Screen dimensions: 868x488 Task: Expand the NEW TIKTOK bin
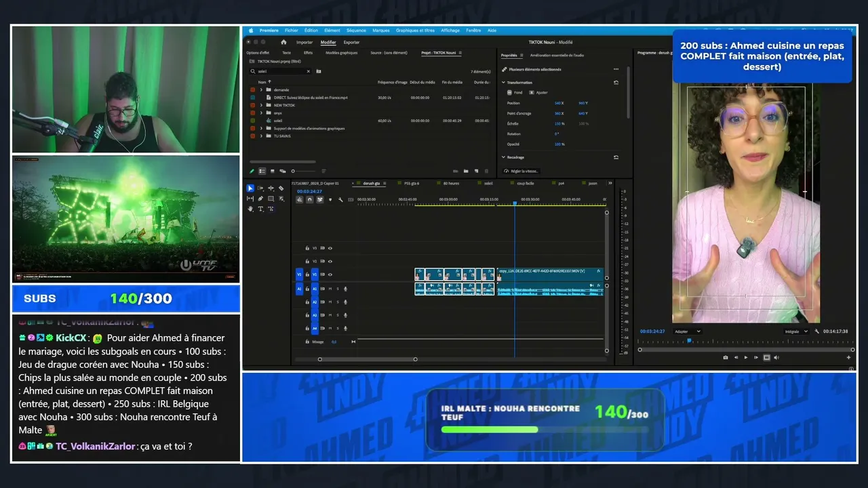click(x=261, y=105)
